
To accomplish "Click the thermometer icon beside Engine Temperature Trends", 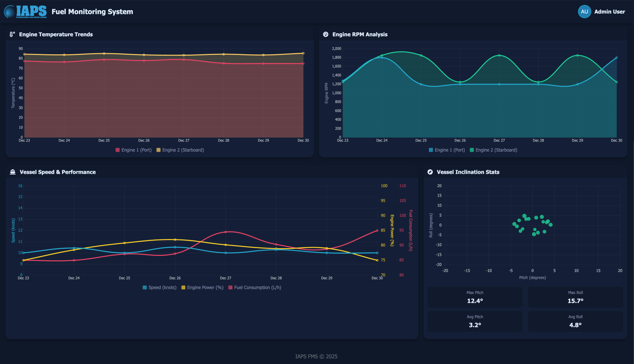I will coord(12,34).
